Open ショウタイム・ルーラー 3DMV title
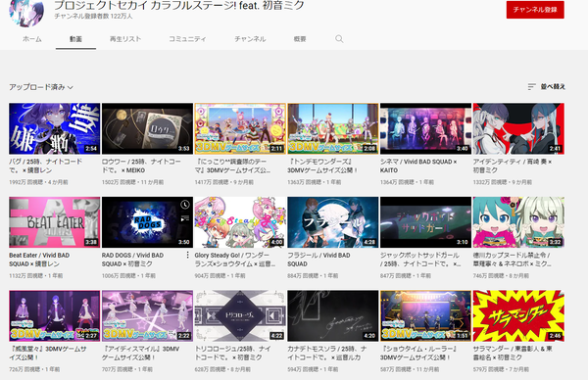 pyautogui.click(x=418, y=353)
